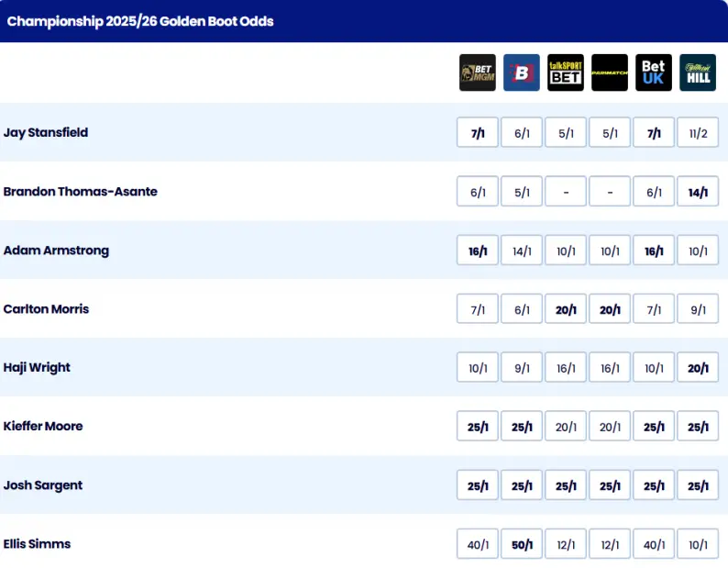The width and height of the screenshot is (728, 568).
Task: Click the William Hill logo
Action: click(x=698, y=72)
